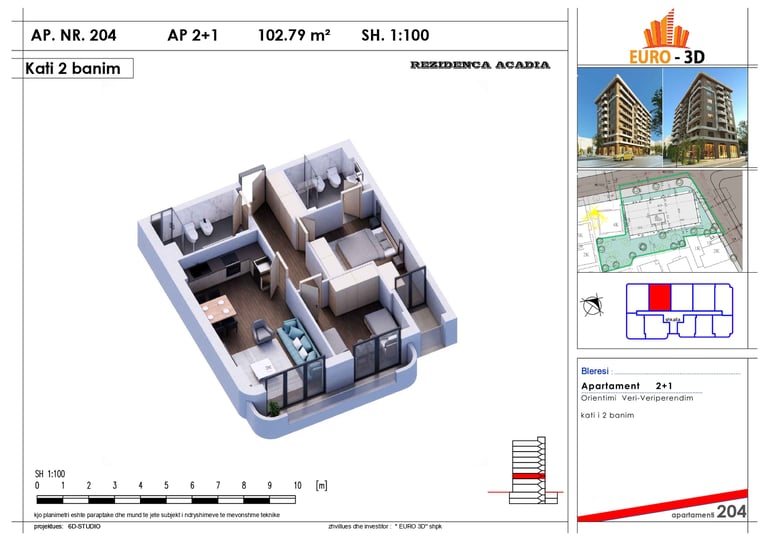This screenshot has width=768, height=542.
Task: Click the planimetry disclaimer note above footer
Action: pyautogui.click(x=157, y=515)
